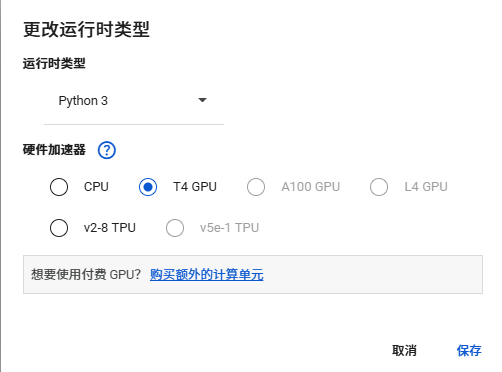Choose the L4 GPU radio circle

click(379, 187)
